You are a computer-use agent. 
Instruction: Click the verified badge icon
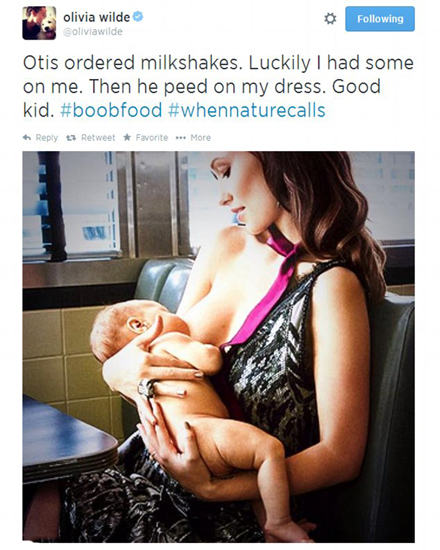click(x=138, y=16)
